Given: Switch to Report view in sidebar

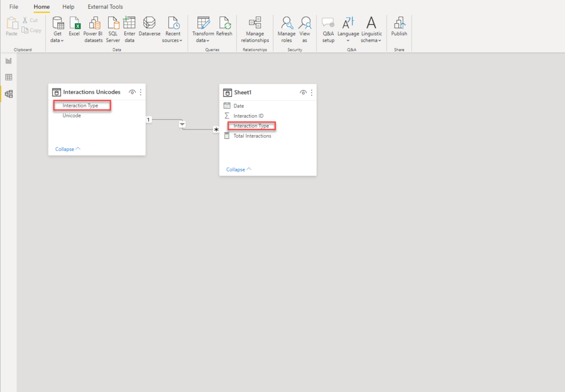Looking at the screenshot, I should tap(9, 61).
